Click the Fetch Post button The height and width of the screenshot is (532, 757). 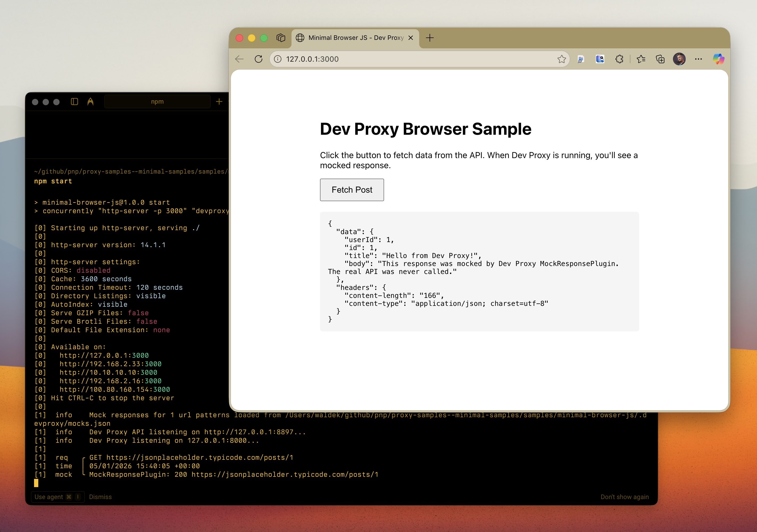tap(352, 190)
